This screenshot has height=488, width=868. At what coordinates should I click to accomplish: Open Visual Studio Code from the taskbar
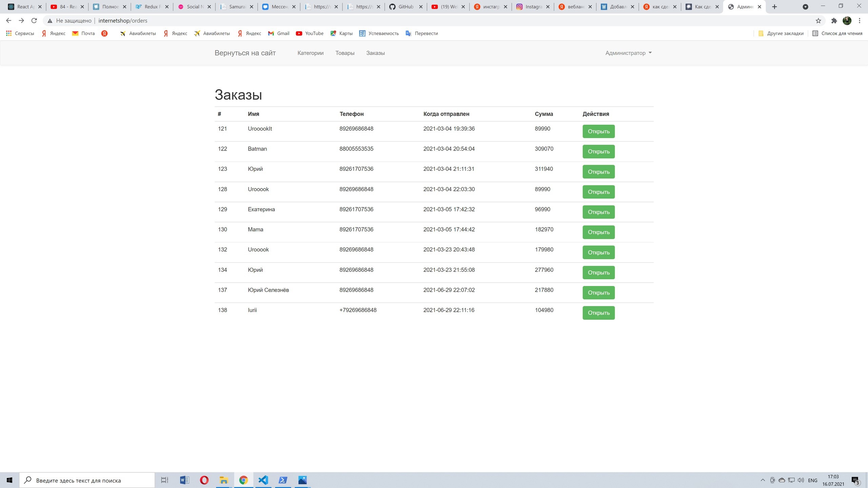[263, 480]
